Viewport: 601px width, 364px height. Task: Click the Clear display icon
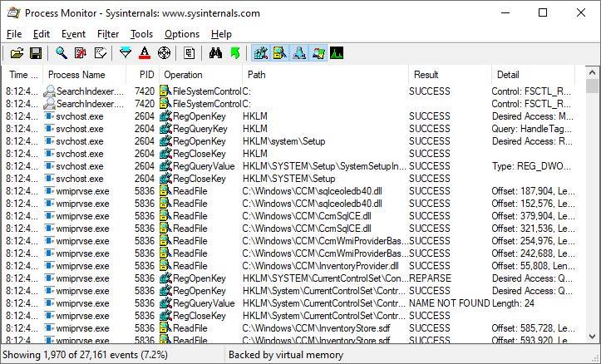(x=100, y=53)
